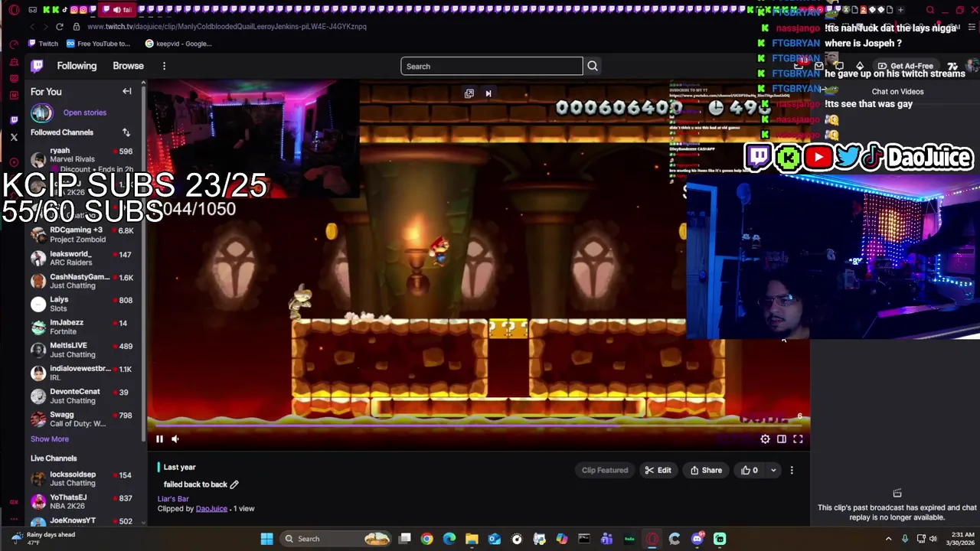The image size is (980, 551).
Task: Open CashNastyGam... Just Chatting channel
Action: pos(82,281)
